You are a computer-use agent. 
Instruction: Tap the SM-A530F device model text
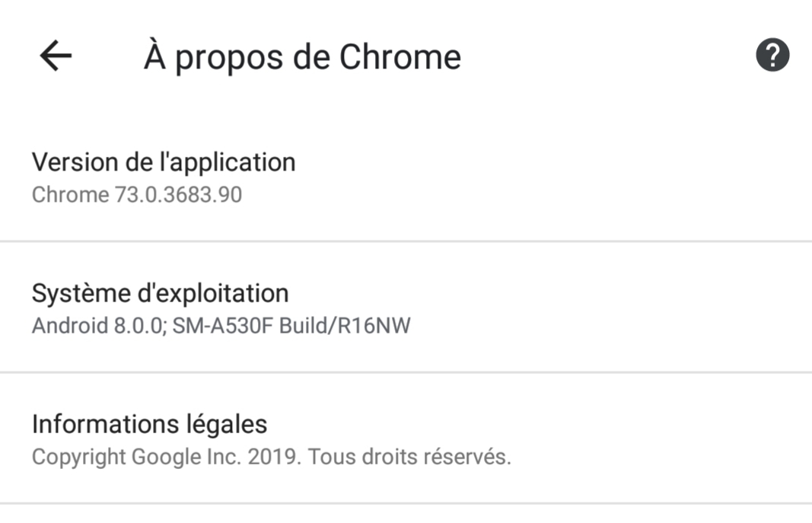coord(224,326)
